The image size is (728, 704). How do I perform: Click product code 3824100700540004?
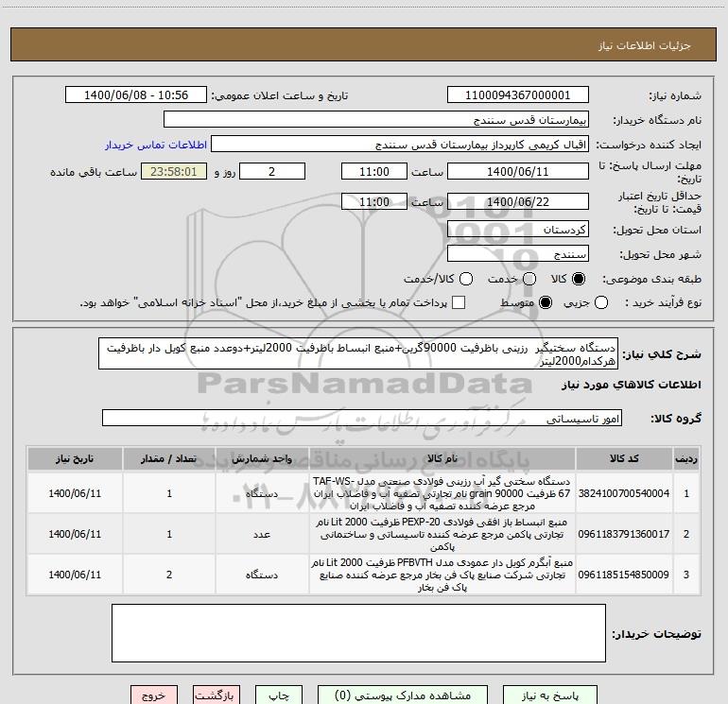pos(624,493)
